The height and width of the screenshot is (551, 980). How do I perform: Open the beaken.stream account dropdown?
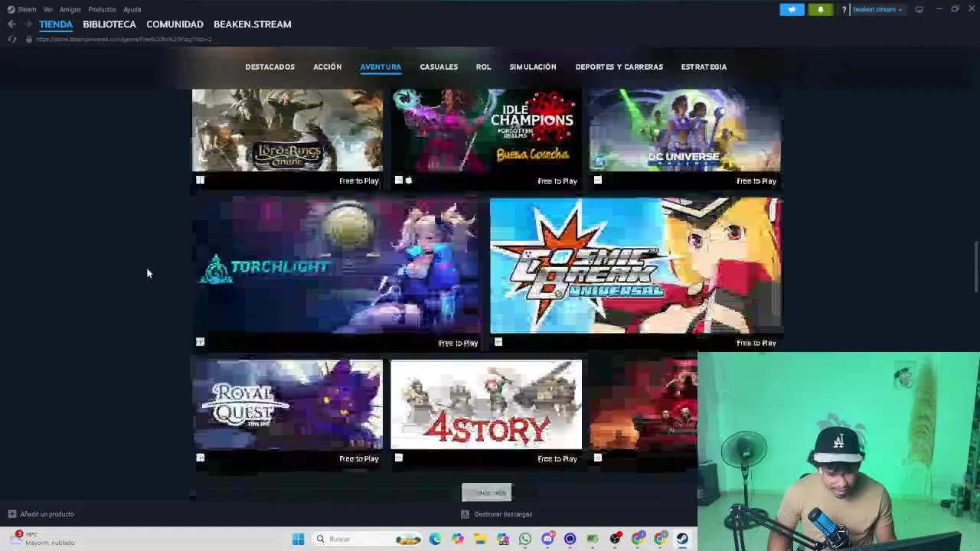point(877,10)
